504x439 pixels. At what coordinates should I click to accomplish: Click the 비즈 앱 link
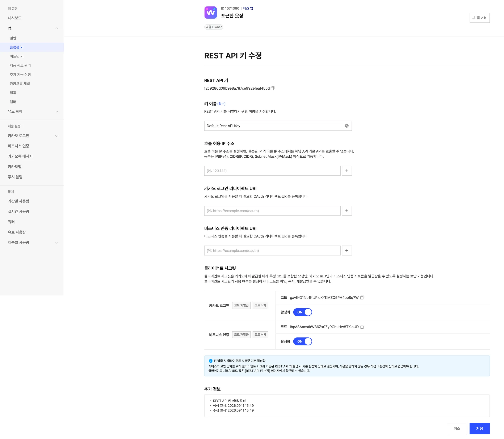[x=248, y=8]
